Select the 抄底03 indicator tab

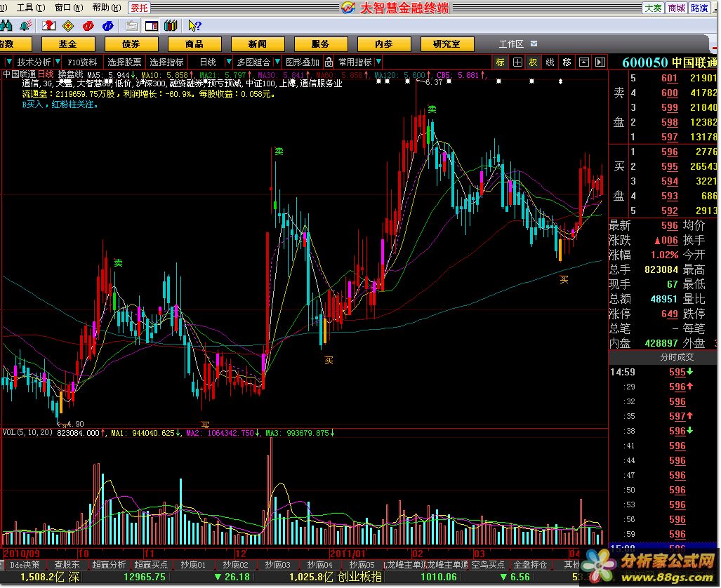278,565
